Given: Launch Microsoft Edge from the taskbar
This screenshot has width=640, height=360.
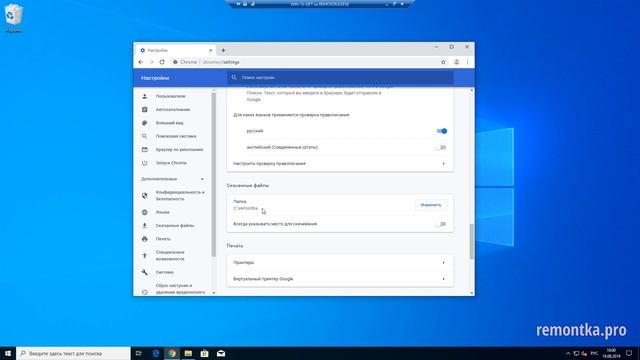Looking at the screenshot, I should click(156, 353).
